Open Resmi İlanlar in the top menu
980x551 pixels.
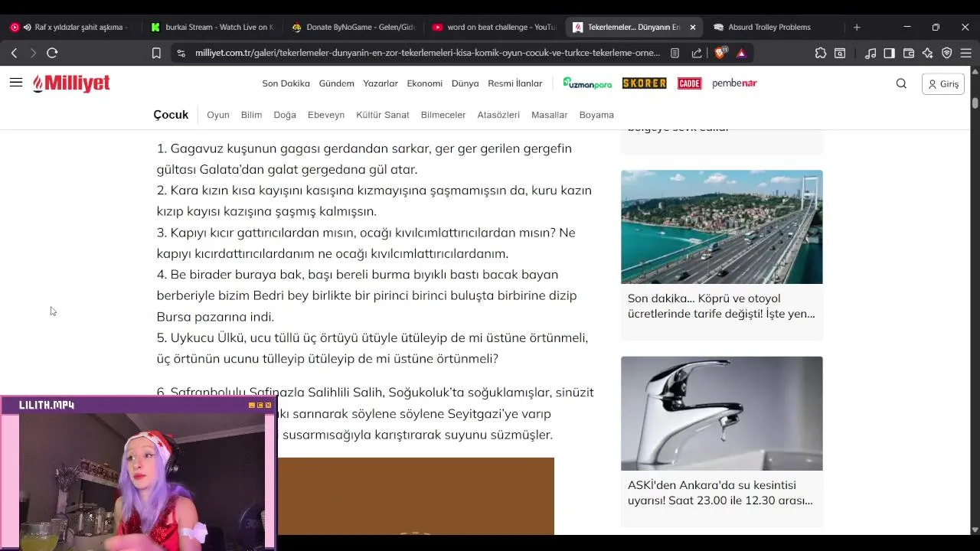point(515,83)
